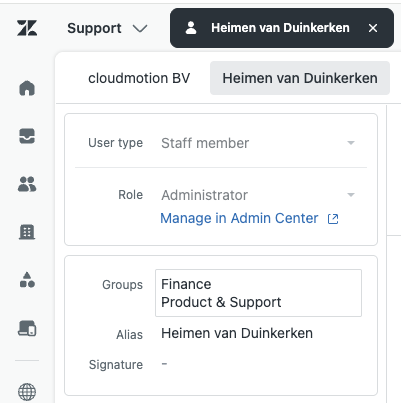This screenshot has height=403, width=401.
Task: Open the Home sidebar icon
Action: (x=27, y=88)
